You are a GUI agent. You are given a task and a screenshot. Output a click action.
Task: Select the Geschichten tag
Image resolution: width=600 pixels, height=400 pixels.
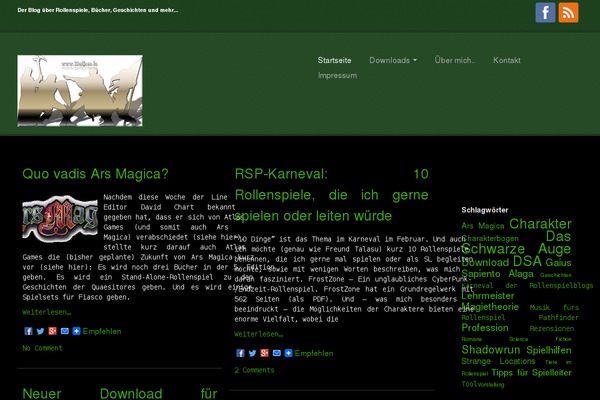(556, 275)
